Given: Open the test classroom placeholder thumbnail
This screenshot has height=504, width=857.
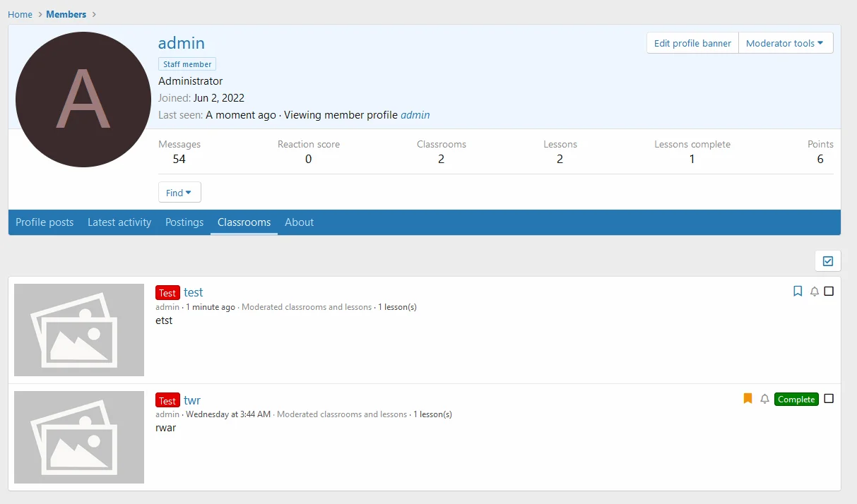Looking at the screenshot, I should point(79,330).
